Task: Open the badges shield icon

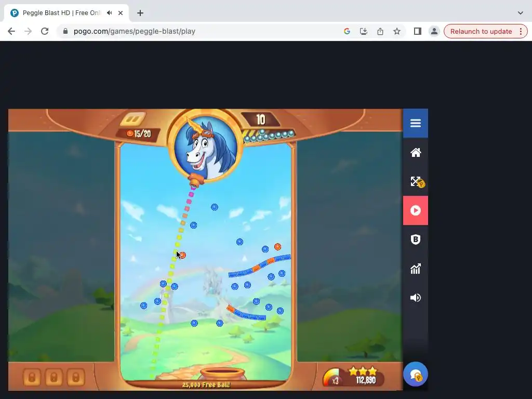Action: pyautogui.click(x=415, y=240)
